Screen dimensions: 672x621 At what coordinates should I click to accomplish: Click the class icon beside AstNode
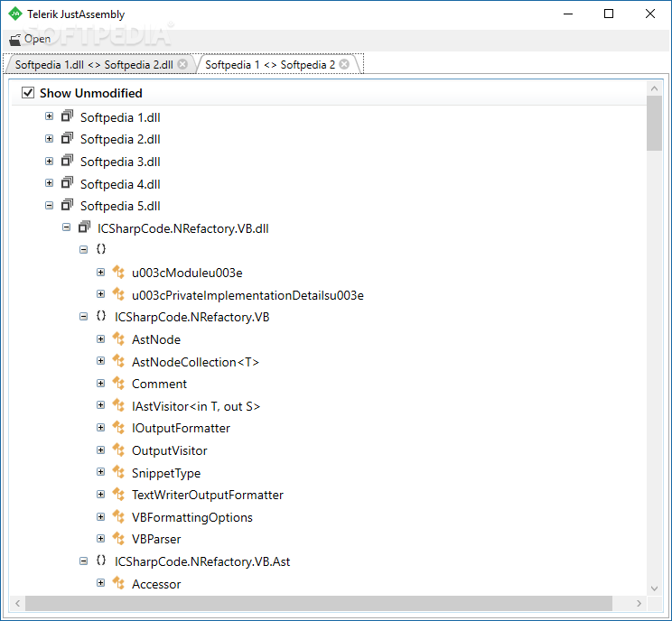tap(118, 338)
